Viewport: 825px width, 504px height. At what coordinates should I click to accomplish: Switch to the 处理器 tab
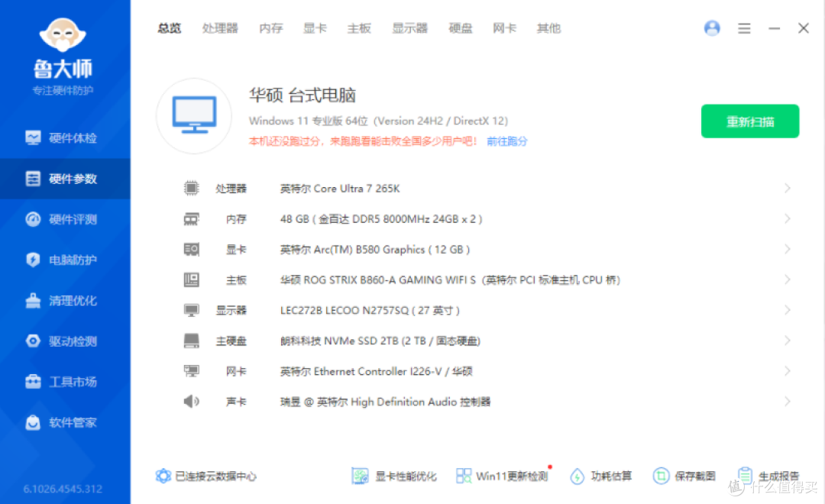(220, 28)
